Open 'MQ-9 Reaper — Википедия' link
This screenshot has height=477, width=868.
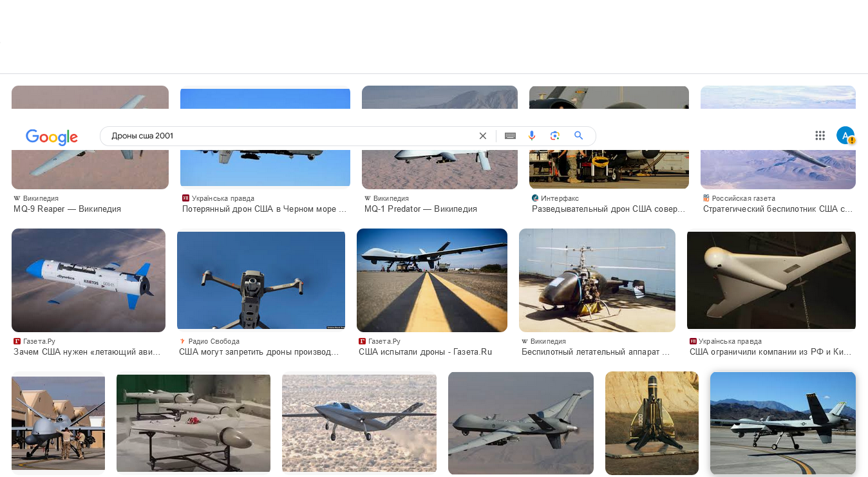(x=68, y=209)
